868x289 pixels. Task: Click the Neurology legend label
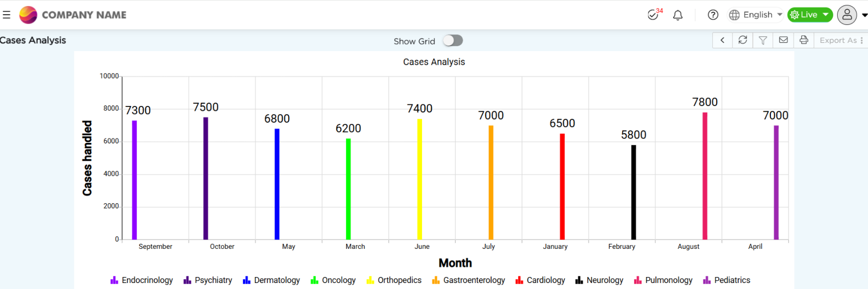click(605, 280)
